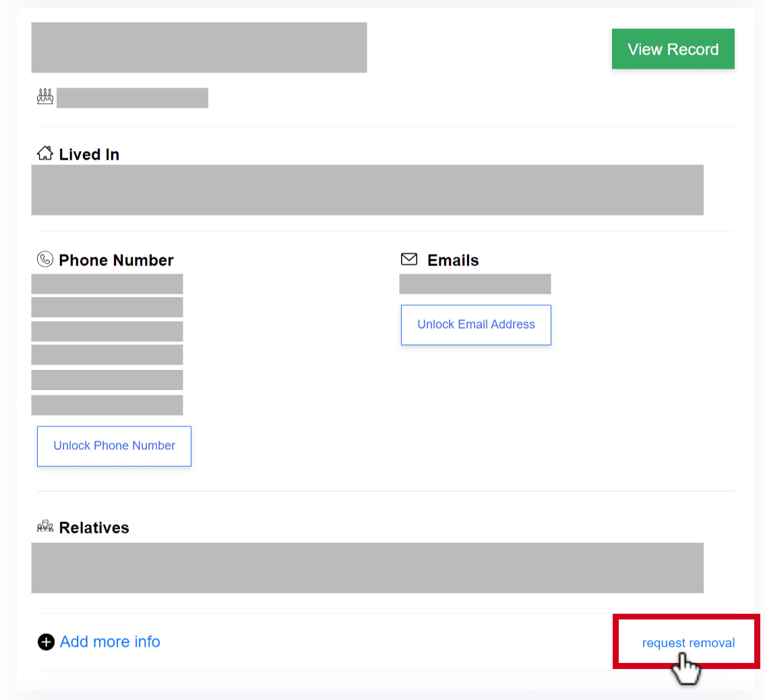Click the phone icon beside Phone Number
This screenshot has height=700, width=765.
[x=45, y=259]
